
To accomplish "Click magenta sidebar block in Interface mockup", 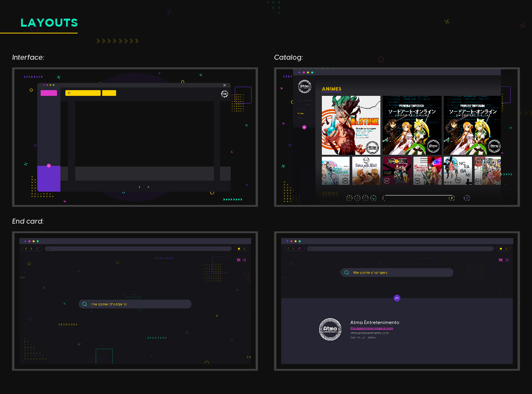I will (49, 93).
